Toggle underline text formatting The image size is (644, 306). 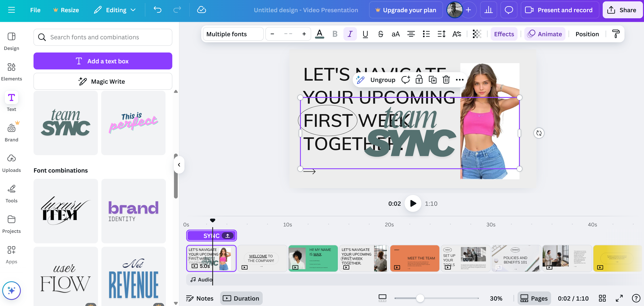click(365, 34)
